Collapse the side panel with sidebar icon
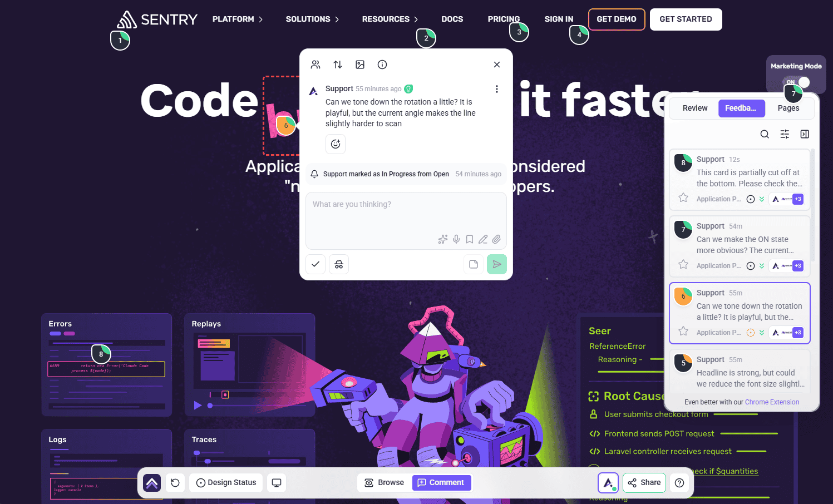833x504 pixels. tap(805, 134)
